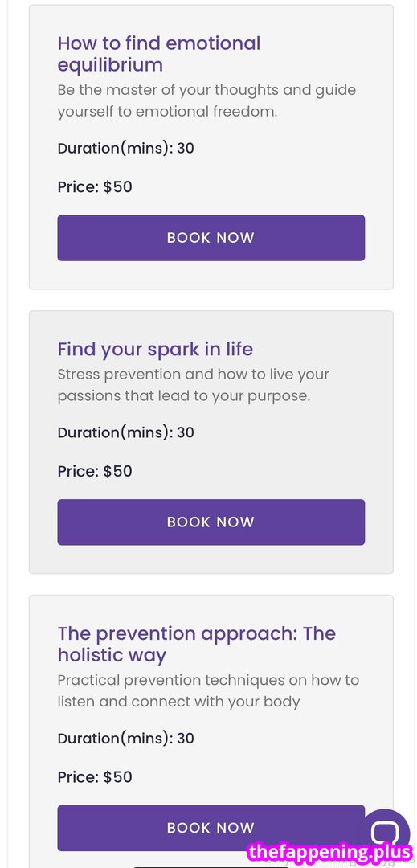Click the empty space below the emotional equilibrium BOOK NOW button
The image size is (417, 868).
(211, 275)
